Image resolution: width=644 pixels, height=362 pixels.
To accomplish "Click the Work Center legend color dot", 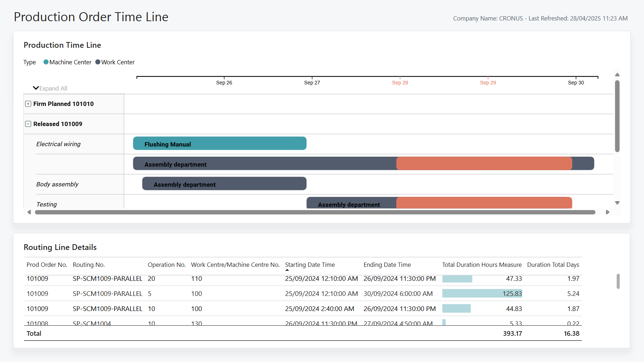I will tap(97, 62).
